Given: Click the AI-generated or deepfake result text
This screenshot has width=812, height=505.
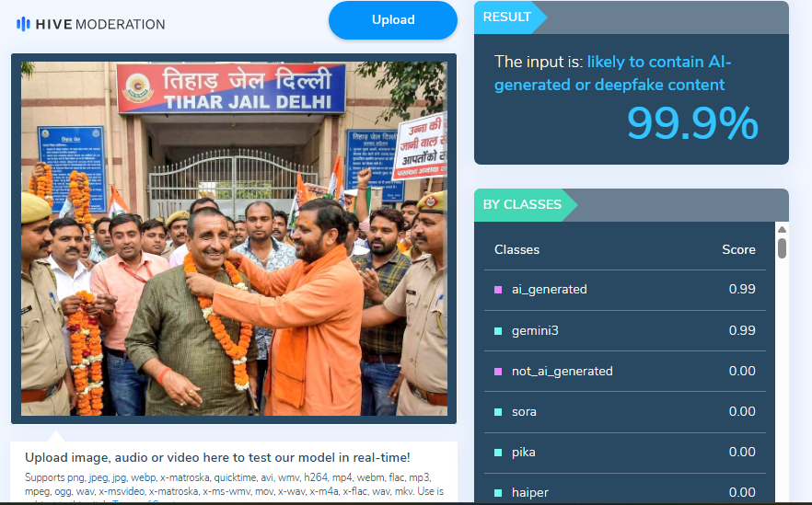Looking at the screenshot, I should click(612, 73).
